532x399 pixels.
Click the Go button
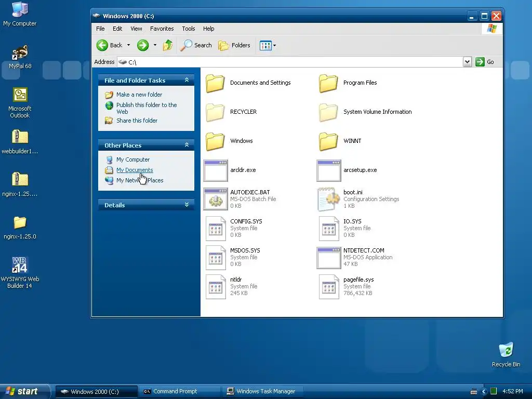(485, 62)
